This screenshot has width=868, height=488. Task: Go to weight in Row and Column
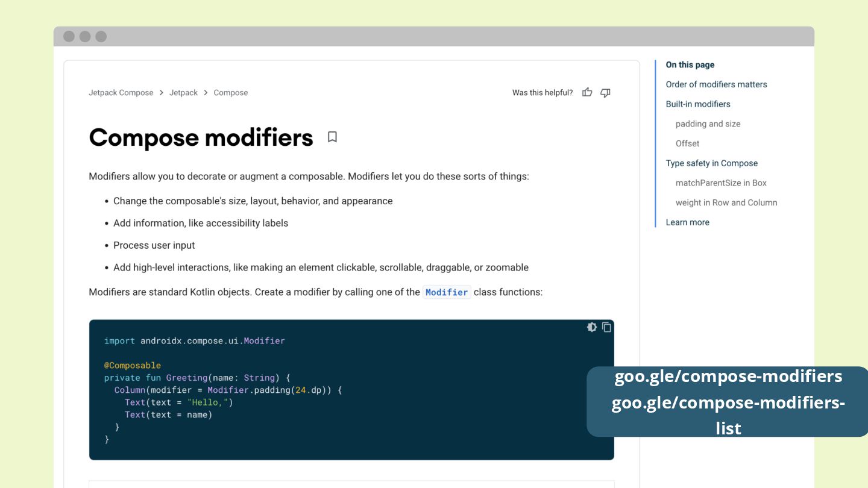click(726, 203)
